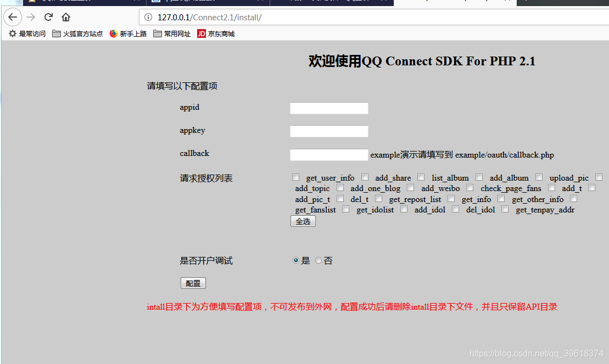Open the 火狐官方站点 bookmark folder
This screenshot has width=609, height=364.
coord(77,34)
